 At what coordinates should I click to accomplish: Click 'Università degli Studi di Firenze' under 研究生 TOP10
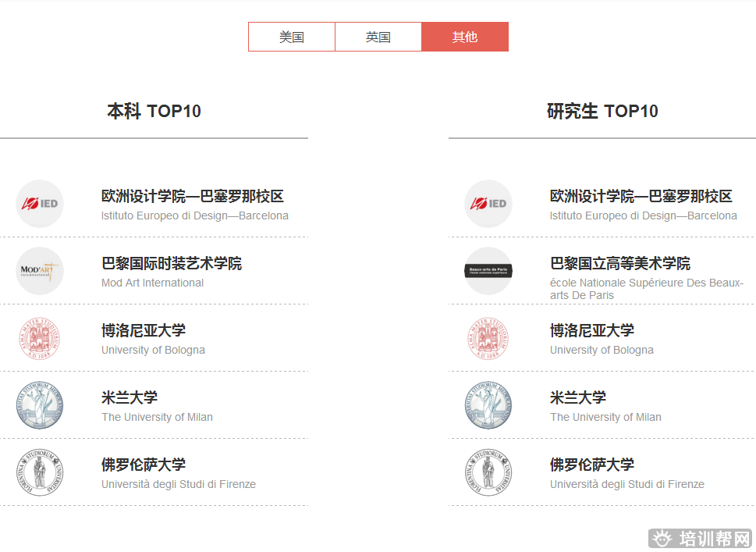[626, 484]
